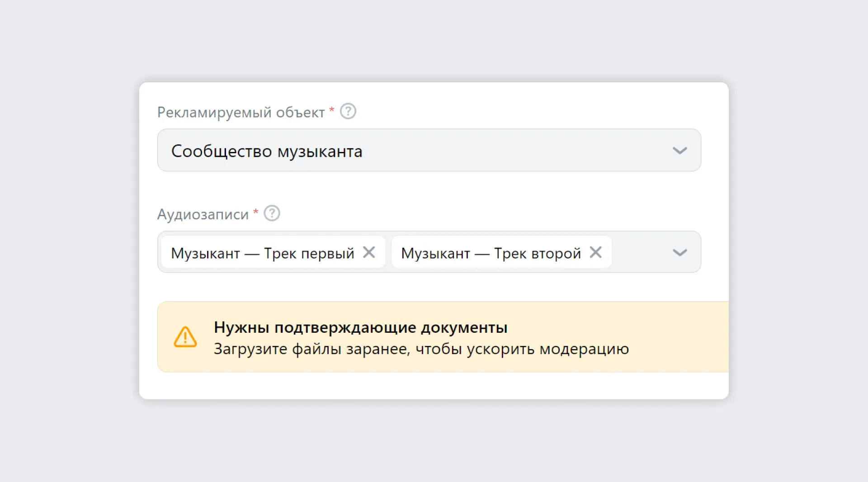The image size is (868, 482).
Task: Open dropdown by clicking Сообщество музыканта text
Action: [267, 151]
